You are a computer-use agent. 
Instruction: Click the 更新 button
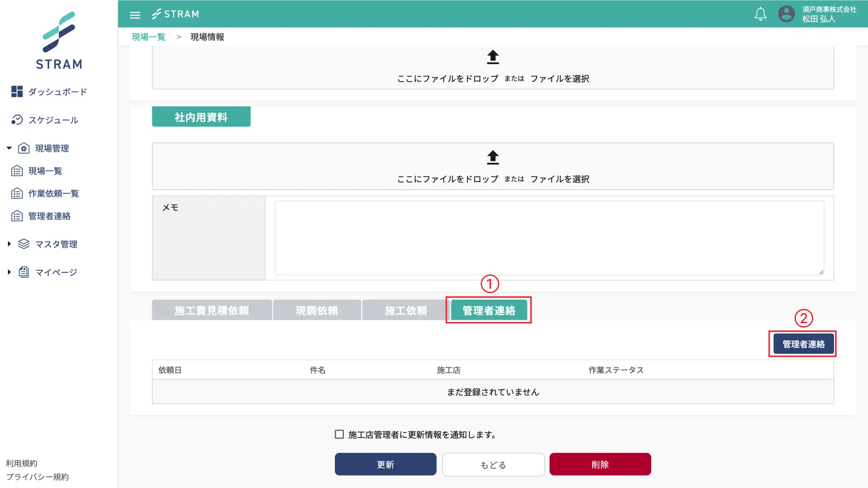click(385, 464)
